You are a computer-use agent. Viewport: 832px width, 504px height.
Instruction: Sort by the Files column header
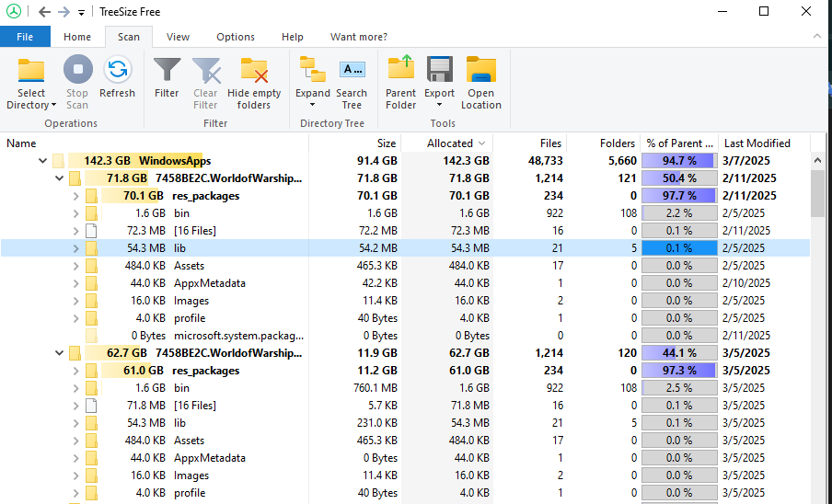point(530,143)
